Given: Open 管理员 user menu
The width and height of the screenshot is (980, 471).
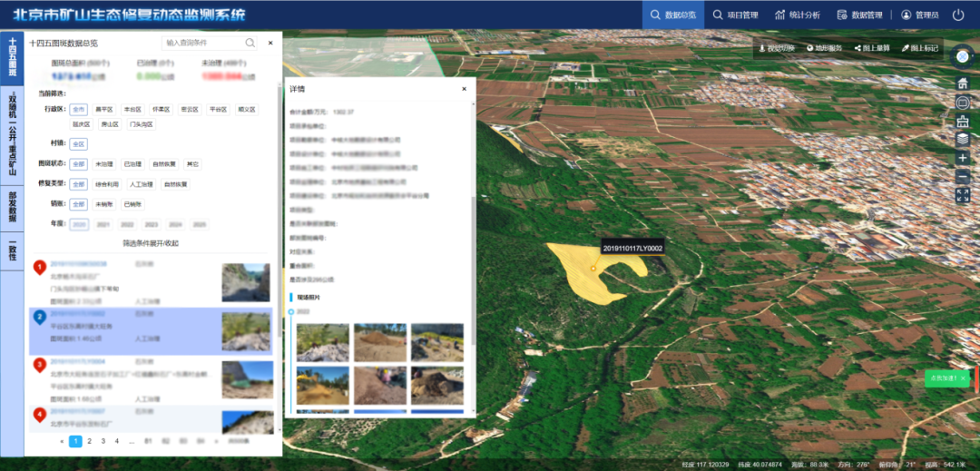Looking at the screenshot, I should (x=920, y=15).
